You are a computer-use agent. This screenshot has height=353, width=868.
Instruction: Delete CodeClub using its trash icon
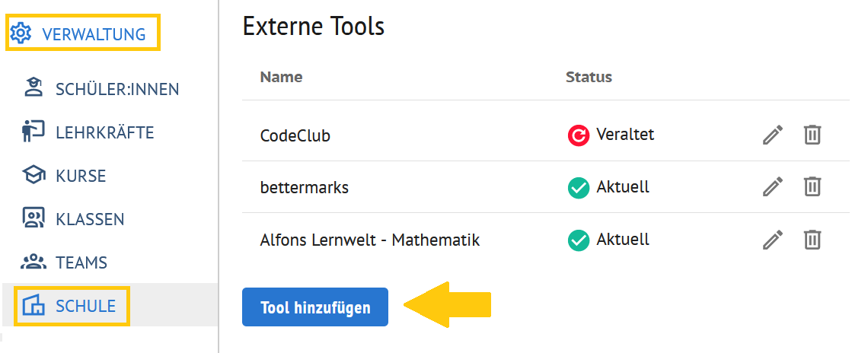(x=812, y=135)
